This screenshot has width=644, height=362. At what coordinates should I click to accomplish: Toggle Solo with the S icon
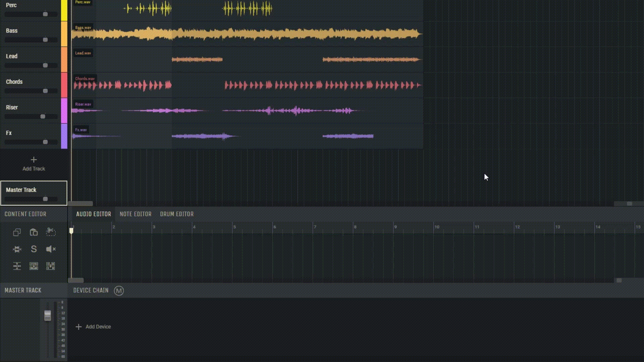coord(34,249)
